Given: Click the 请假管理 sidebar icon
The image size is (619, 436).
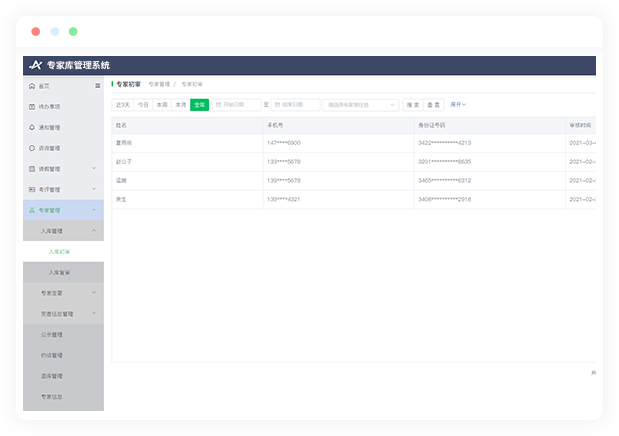Looking at the screenshot, I should (32, 169).
